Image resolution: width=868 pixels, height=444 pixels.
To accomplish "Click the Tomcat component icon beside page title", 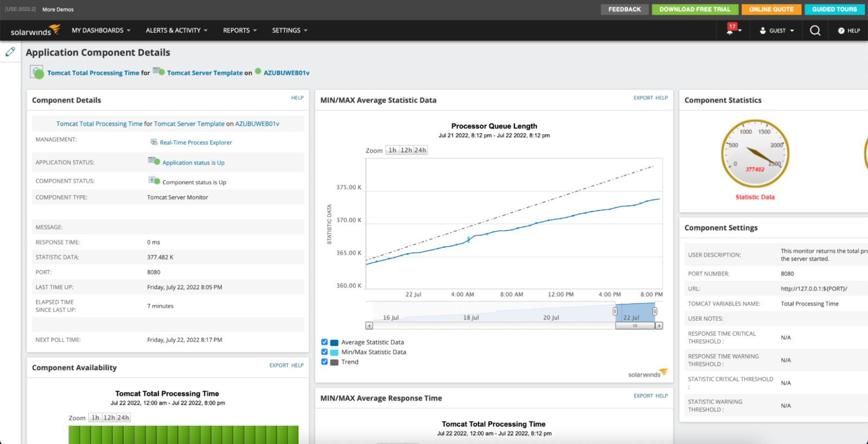I will 37,72.
